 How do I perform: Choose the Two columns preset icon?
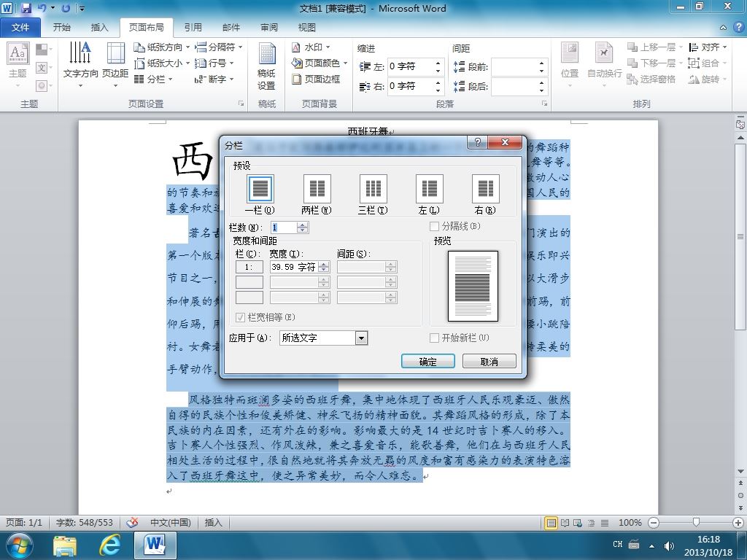point(317,189)
